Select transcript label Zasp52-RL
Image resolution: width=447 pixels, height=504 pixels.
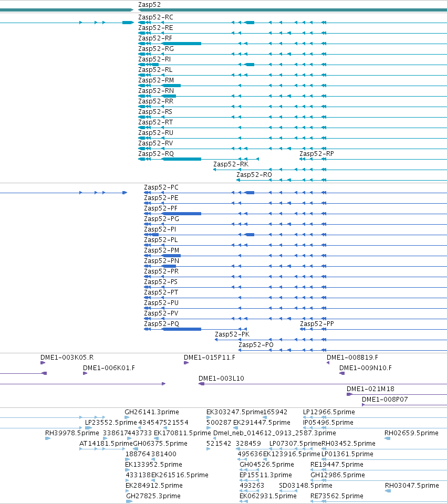point(155,70)
